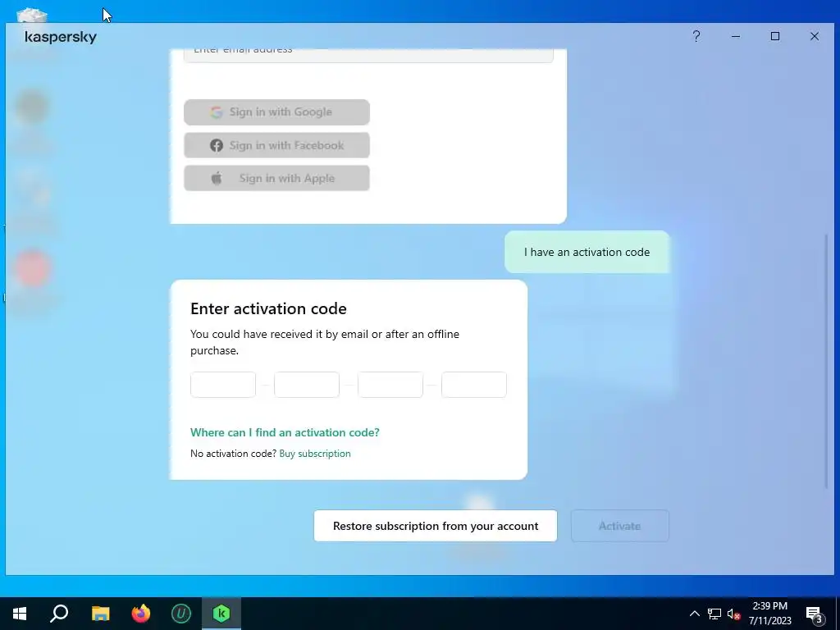Select 'I have an activation code' bubble
The height and width of the screenshot is (630, 840).
point(587,252)
